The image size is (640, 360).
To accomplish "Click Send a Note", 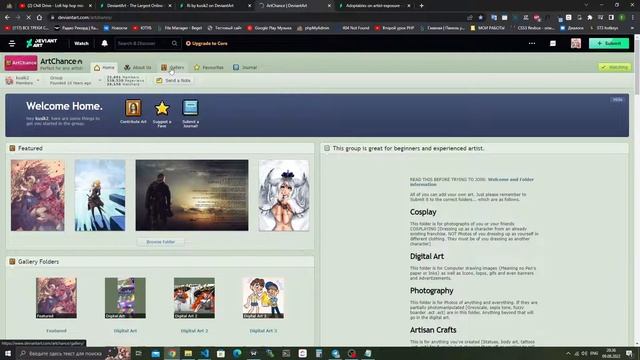I will [173, 80].
